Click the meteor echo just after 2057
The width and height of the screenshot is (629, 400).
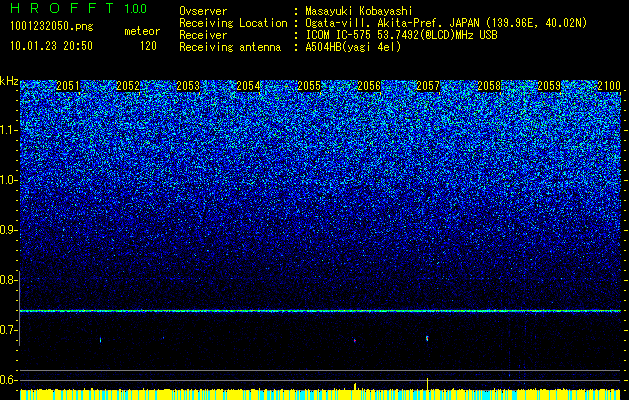(x=427, y=338)
